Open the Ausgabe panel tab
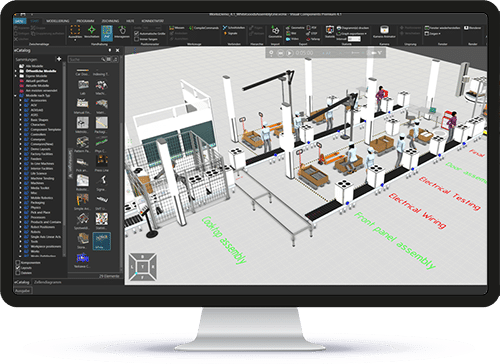Screen dimensions: 500x364 [22, 291]
